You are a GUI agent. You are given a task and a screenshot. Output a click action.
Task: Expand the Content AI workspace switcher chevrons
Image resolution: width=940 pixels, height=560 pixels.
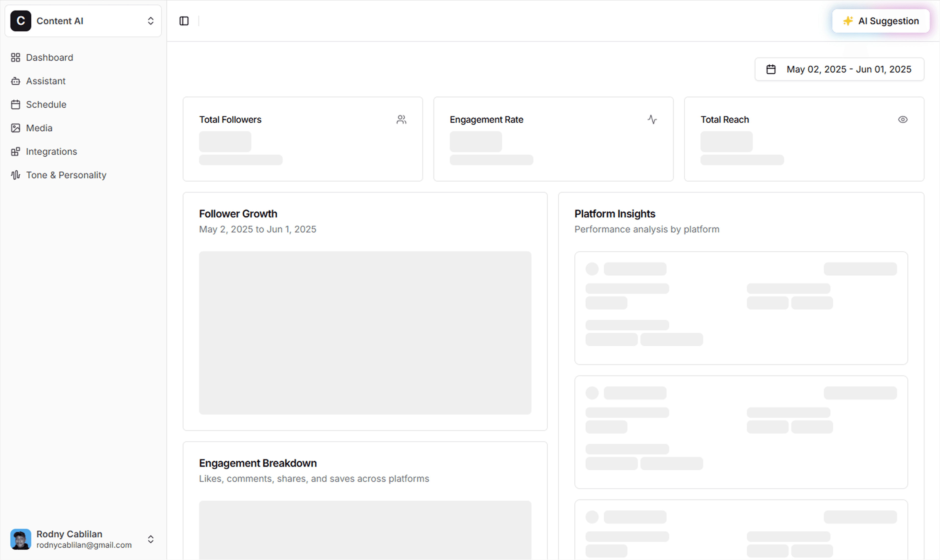[151, 21]
